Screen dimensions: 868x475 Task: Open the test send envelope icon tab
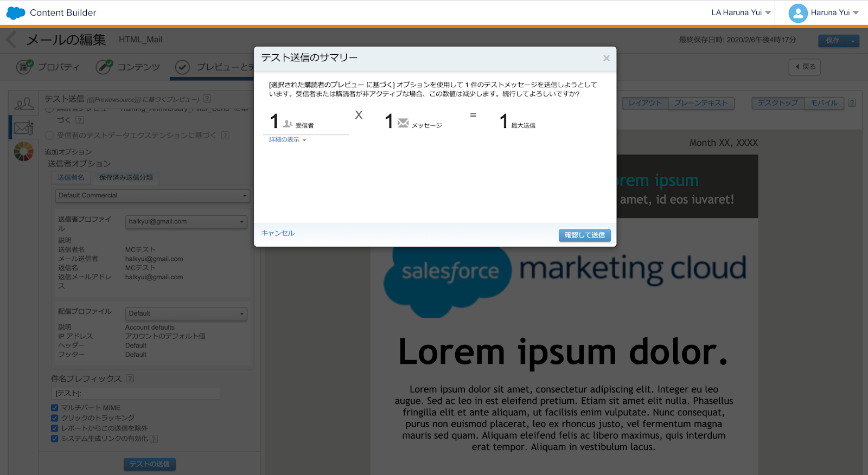coord(24,128)
